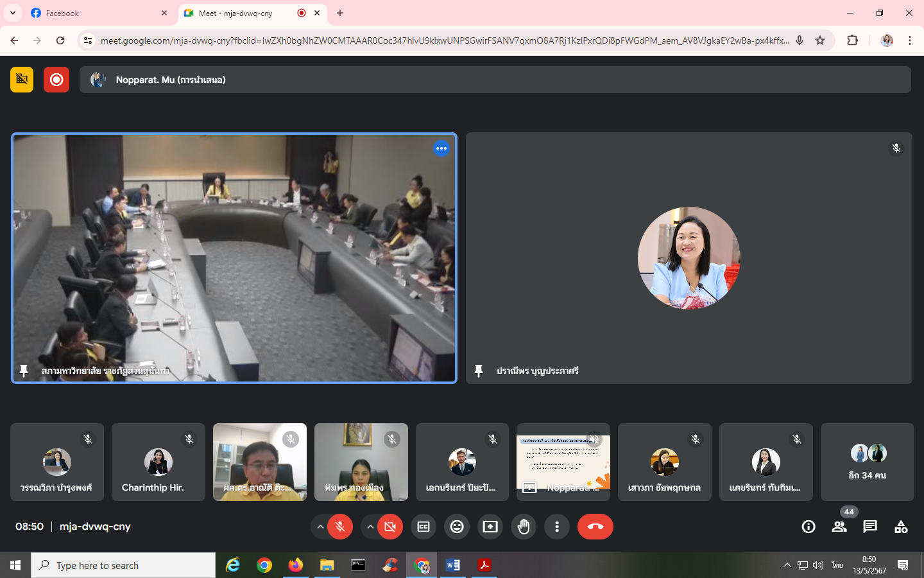Viewport: 924px width, 578px height.
Task: Open the chat messages panel
Action: 870,527
